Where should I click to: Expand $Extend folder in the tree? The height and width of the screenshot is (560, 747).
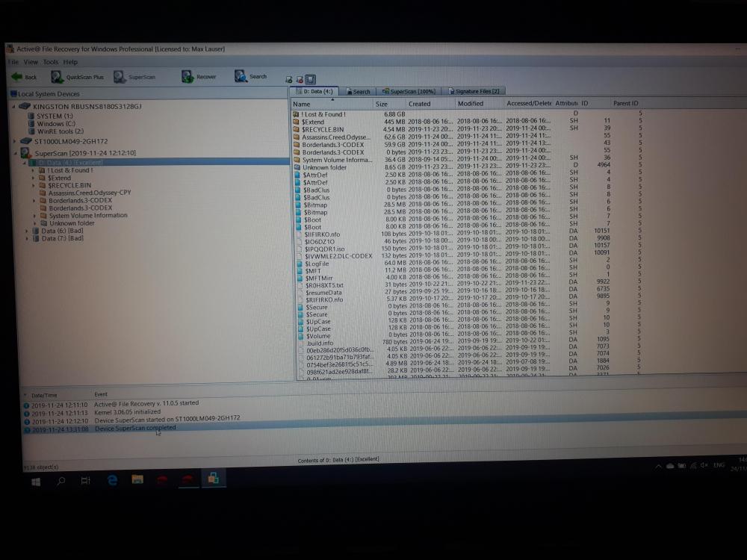pos(33,178)
